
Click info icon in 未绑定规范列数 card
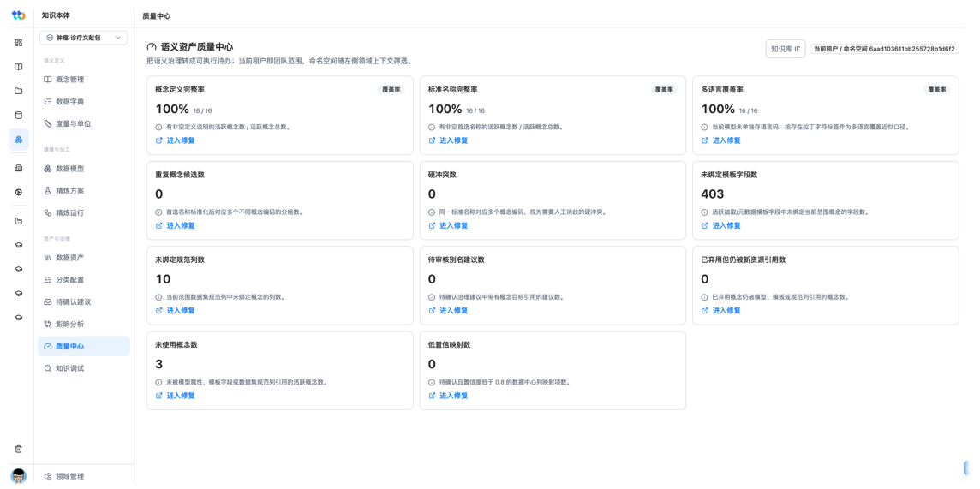[158, 297]
